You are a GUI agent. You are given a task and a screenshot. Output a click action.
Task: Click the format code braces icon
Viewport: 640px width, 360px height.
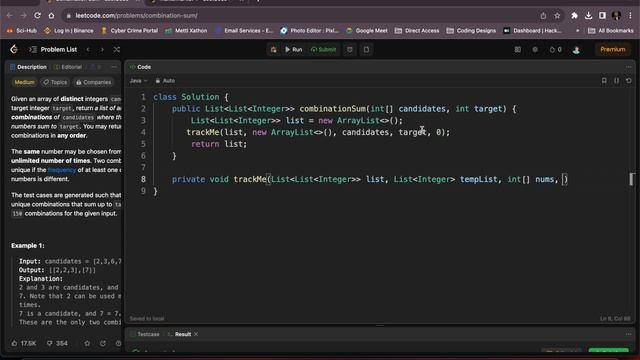click(x=616, y=81)
